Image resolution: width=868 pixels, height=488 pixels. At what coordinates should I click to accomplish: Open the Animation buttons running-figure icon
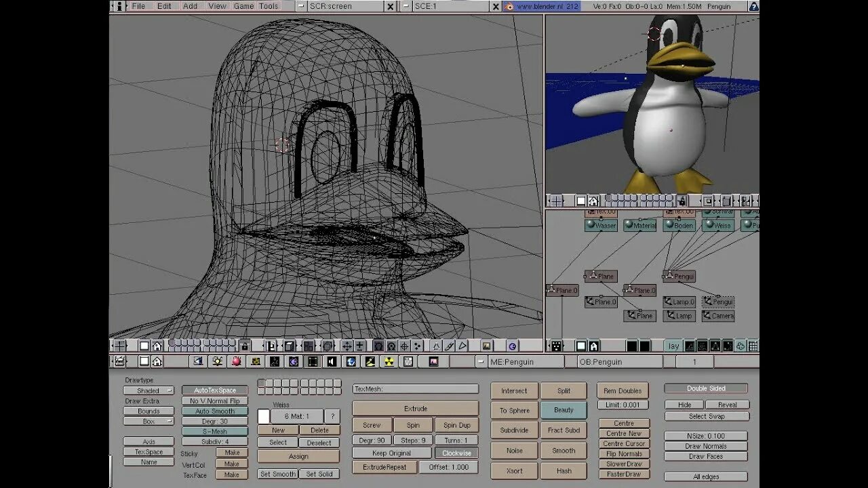[x=274, y=361]
